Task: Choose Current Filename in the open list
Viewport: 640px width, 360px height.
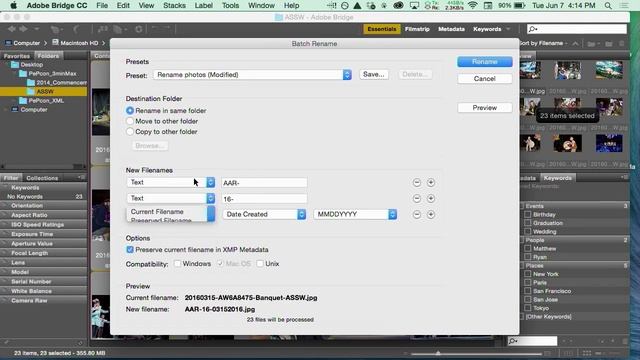Action: pyautogui.click(x=157, y=211)
